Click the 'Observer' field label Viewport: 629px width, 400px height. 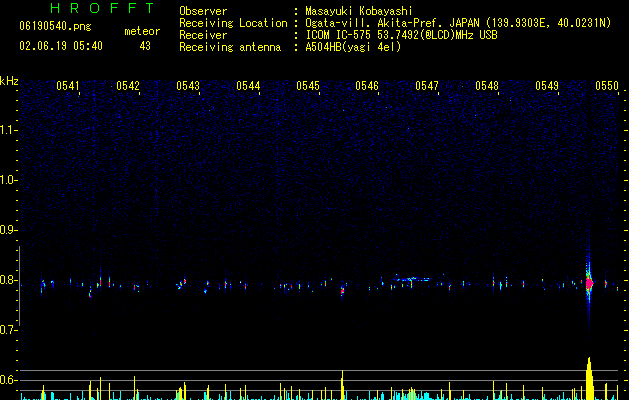pos(203,11)
